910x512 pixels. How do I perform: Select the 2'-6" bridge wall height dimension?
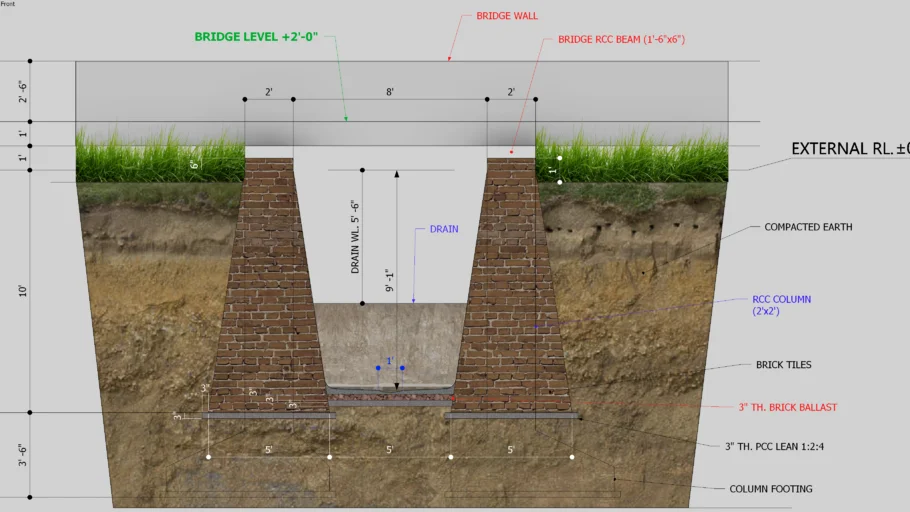tap(22, 92)
